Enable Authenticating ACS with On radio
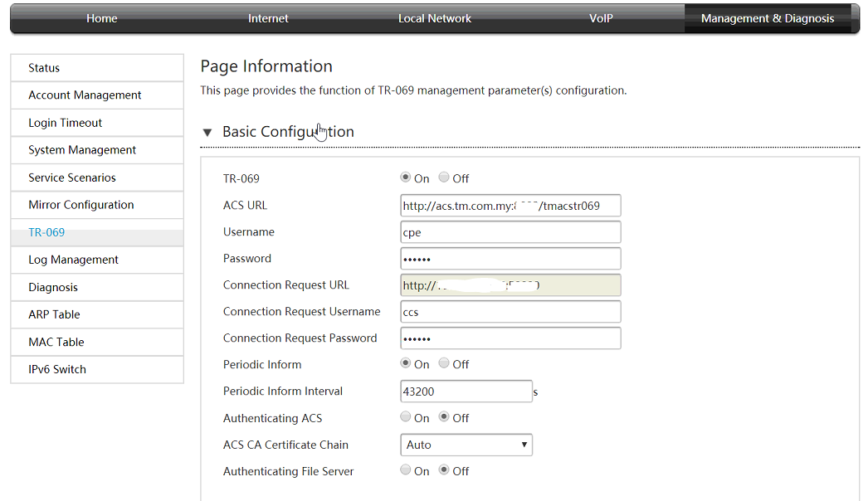868x501 pixels. point(406,417)
